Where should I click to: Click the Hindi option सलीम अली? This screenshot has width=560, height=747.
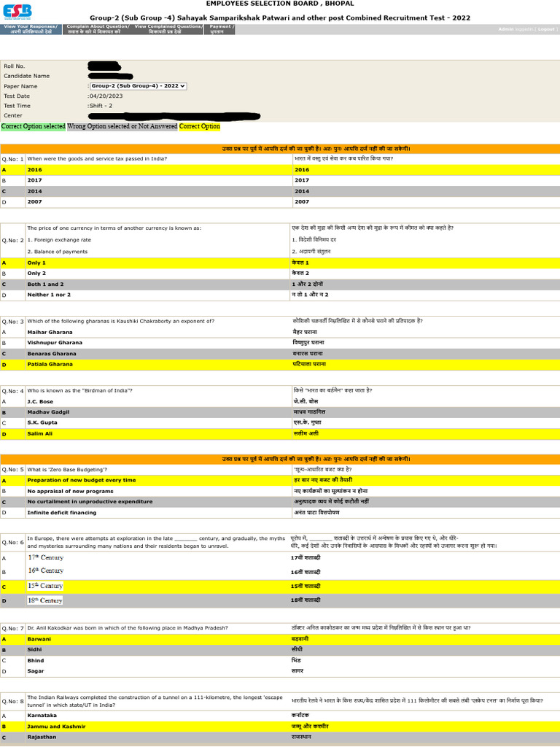pos(306,433)
